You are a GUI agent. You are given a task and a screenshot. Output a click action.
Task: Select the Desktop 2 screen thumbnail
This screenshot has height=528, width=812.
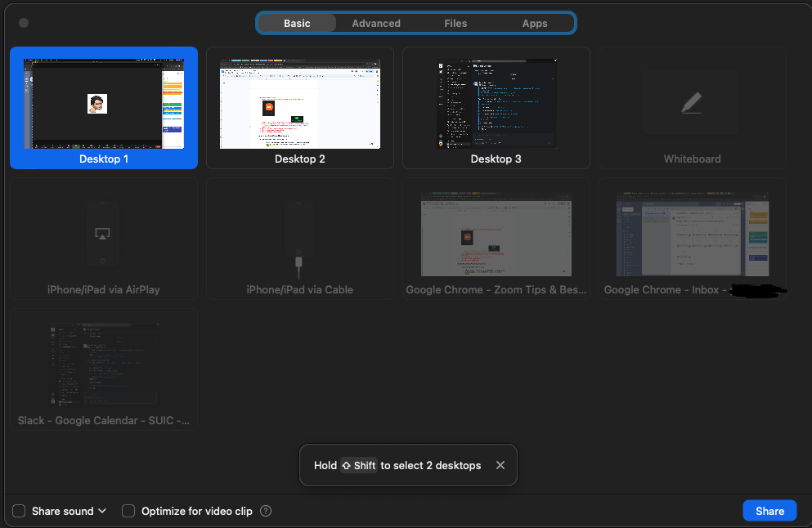300,104
